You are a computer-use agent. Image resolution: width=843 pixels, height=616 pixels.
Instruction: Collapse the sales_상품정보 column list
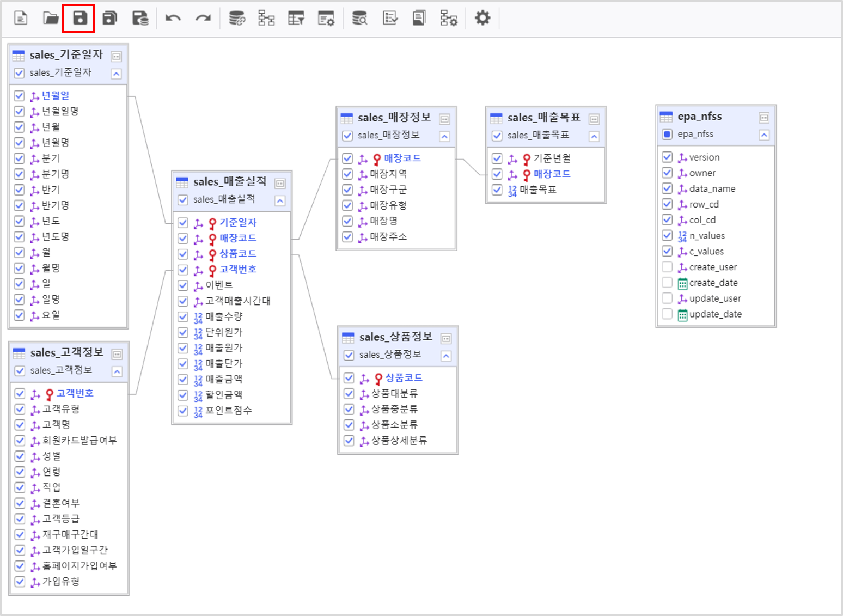coord(446,356)
